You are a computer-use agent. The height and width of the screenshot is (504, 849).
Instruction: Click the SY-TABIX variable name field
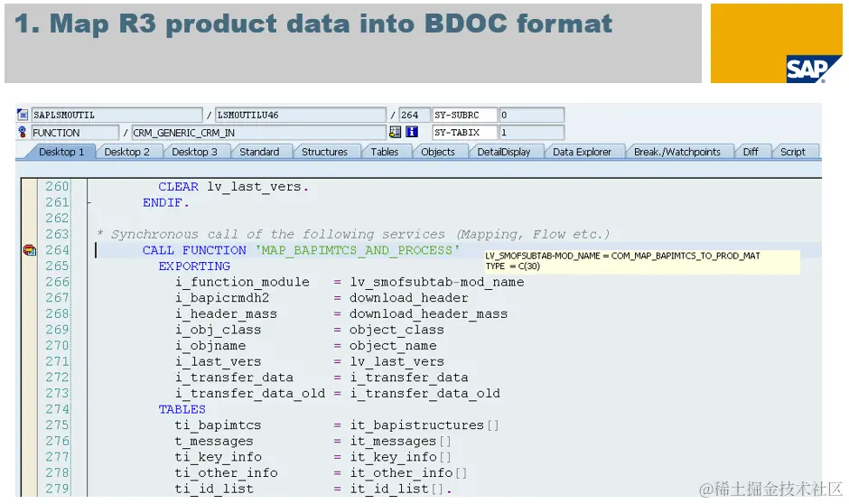pyautogui.click(x=464, y=132)
